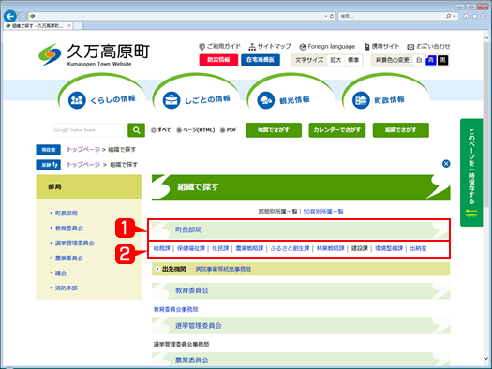Screen dimensions: 492x369
Task: Open the 携帯サイト mobile site link
Action: coord(382,46)
